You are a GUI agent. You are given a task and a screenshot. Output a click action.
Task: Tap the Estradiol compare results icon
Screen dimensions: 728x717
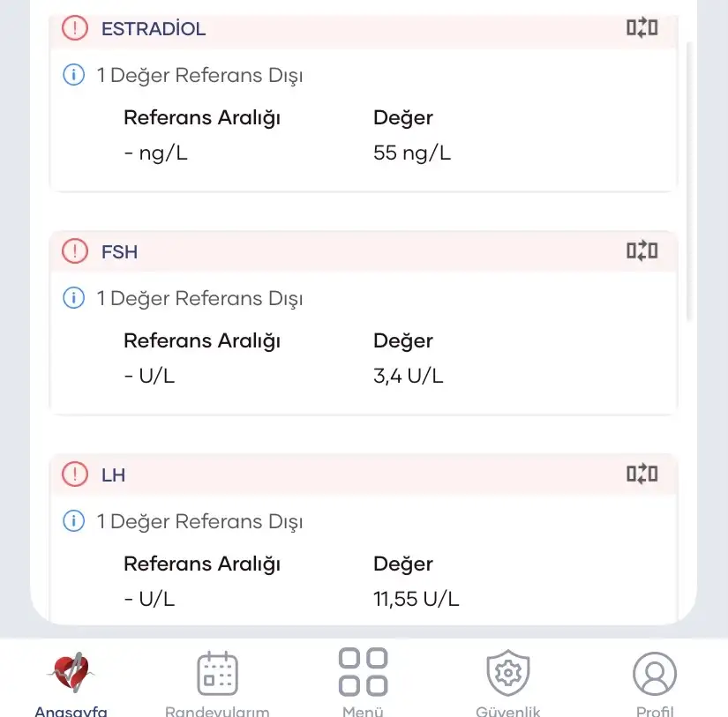click(642, 28)
